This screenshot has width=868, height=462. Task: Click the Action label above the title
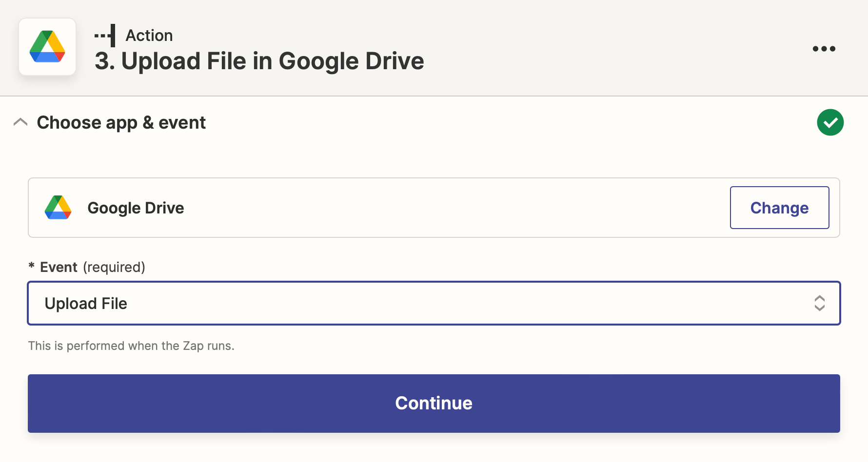[x=149, y=36]
